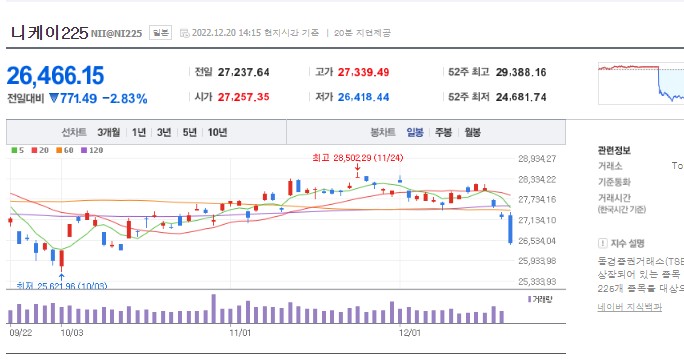Click the 거래시간 row label

tap(614, 198)
